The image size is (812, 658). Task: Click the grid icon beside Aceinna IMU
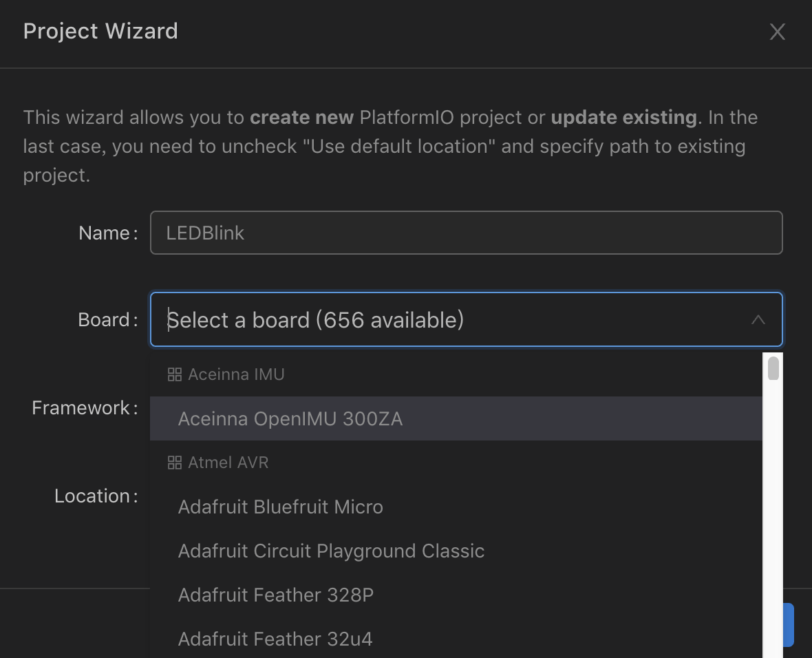[x=175, y=374]
